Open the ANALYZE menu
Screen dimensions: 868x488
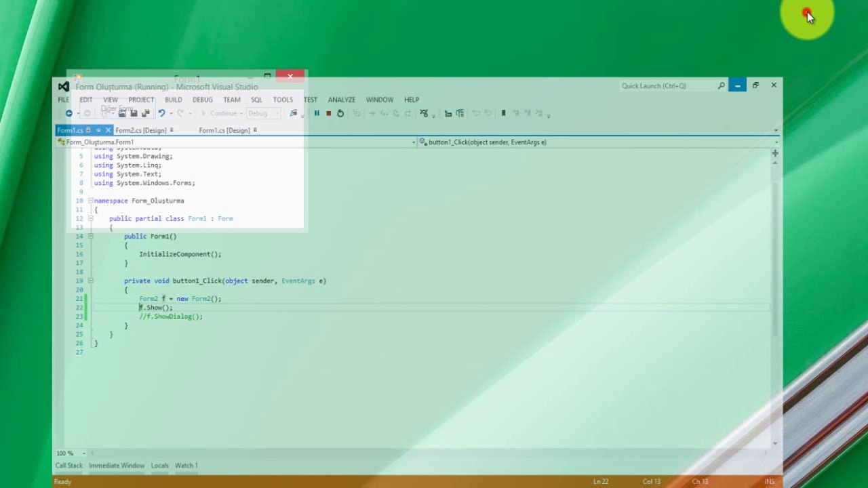tap(342, 100)
